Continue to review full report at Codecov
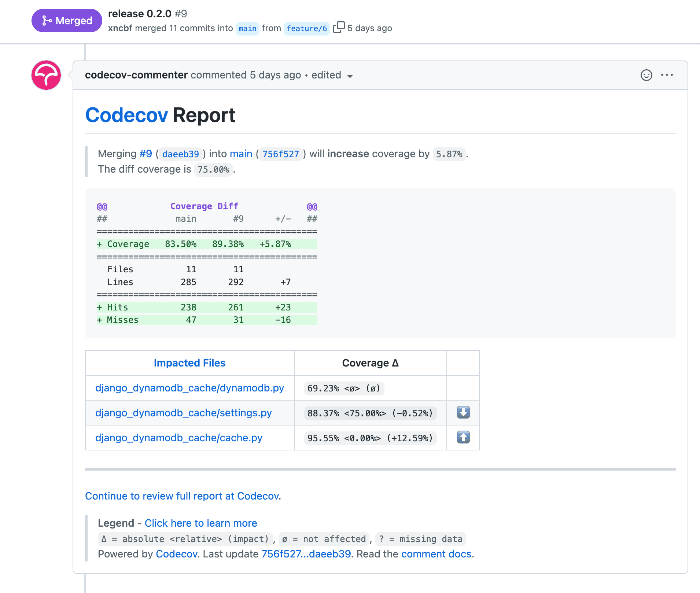The width and height of the screenshot is (700, 593). [182, 496]
